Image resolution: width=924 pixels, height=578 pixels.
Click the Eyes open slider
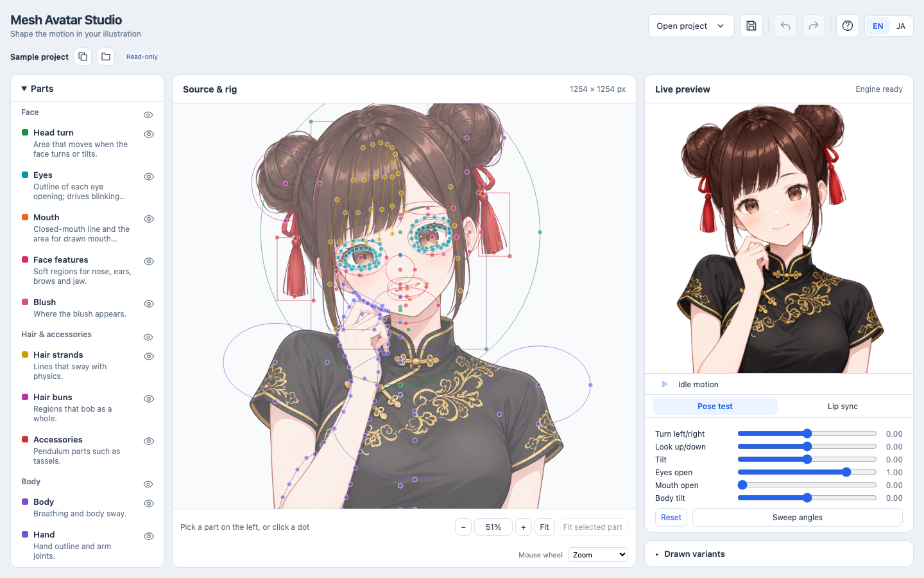coord(807,472)
